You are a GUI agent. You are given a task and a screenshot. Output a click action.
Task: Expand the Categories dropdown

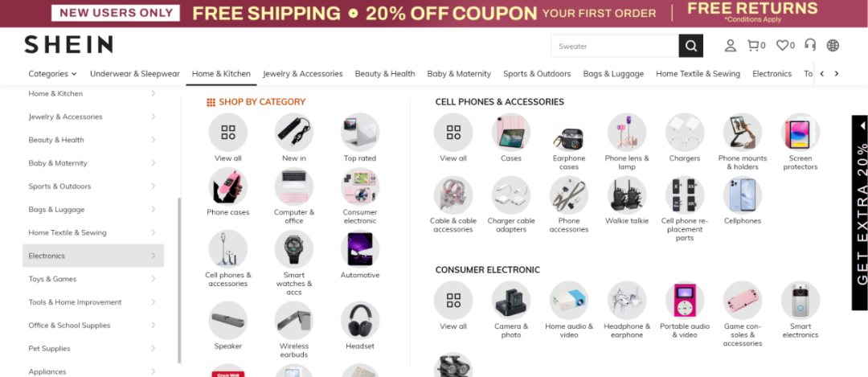click(52, 74)
